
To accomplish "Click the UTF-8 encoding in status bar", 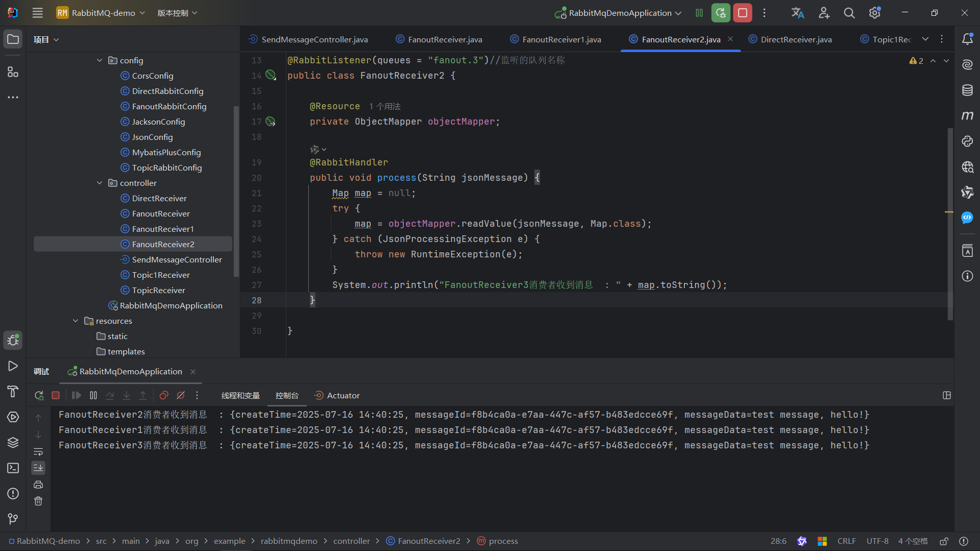I will (877, 541).
